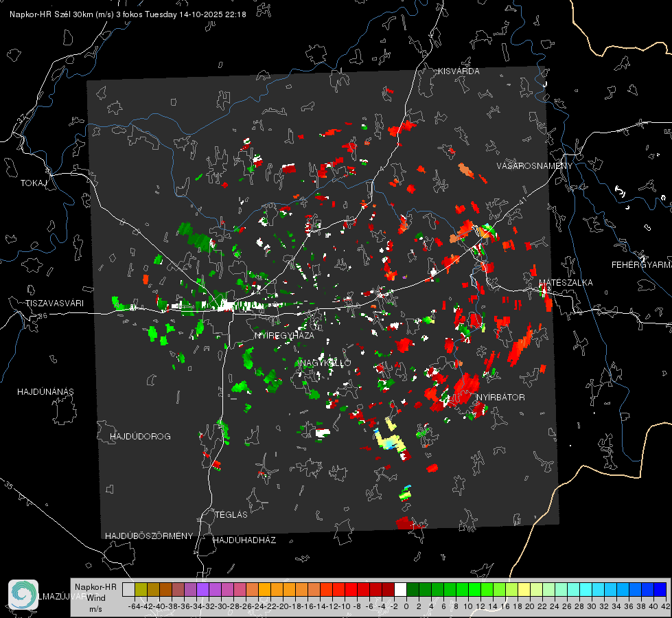
Task: Click the white zero-value legend swatch
Action: [x=400, y=589]
